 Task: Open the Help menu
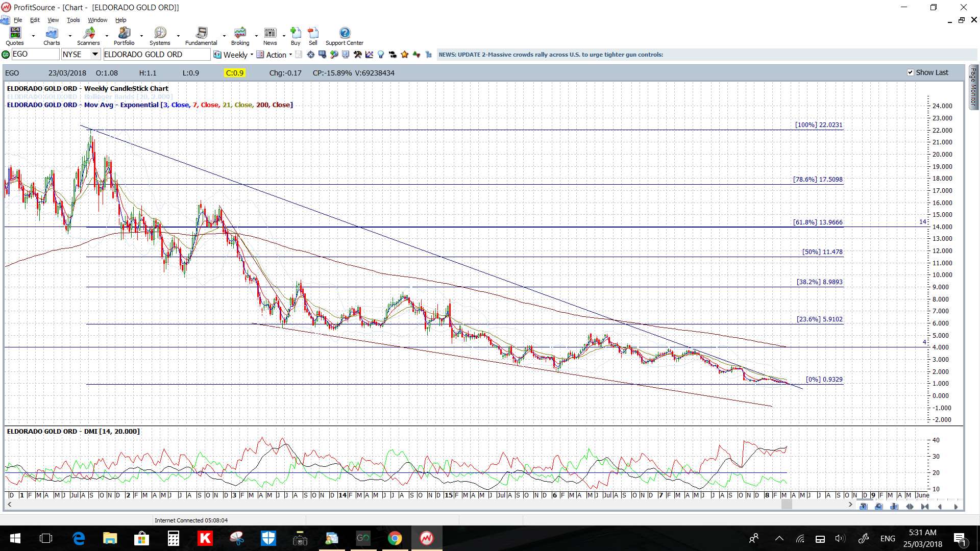pos(120,20)
